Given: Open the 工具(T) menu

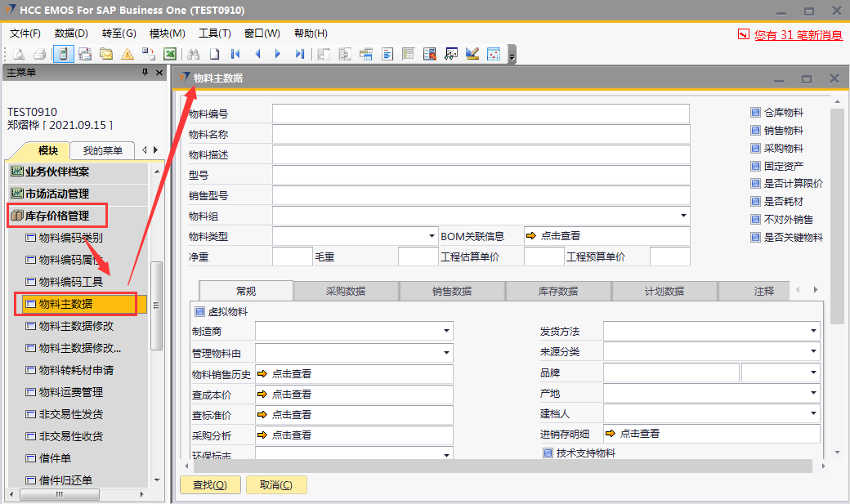Looking at the screenshot, I should pos(214,33).
